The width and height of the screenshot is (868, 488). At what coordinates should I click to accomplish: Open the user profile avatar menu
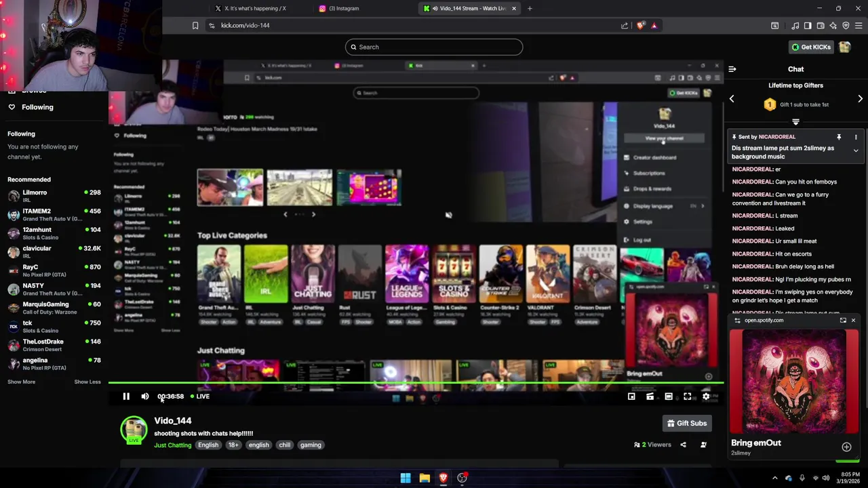[x=845, y=47]
